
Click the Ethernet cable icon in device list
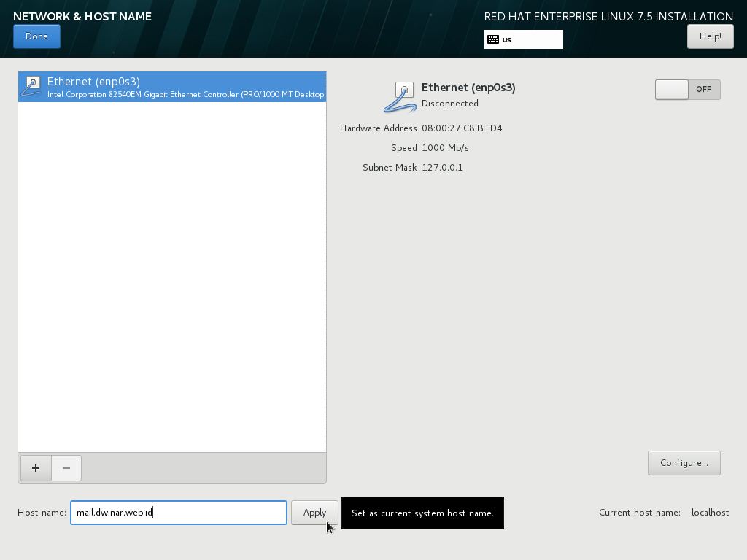(x=32, y=87)
